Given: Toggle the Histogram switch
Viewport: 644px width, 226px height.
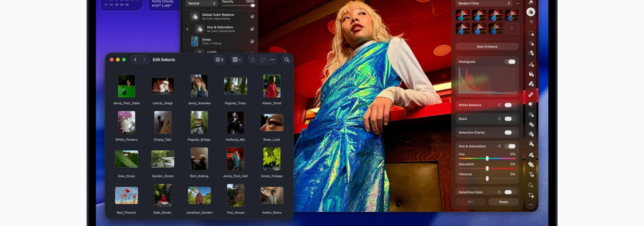Looking at the screenshot, I should (510, 62).
